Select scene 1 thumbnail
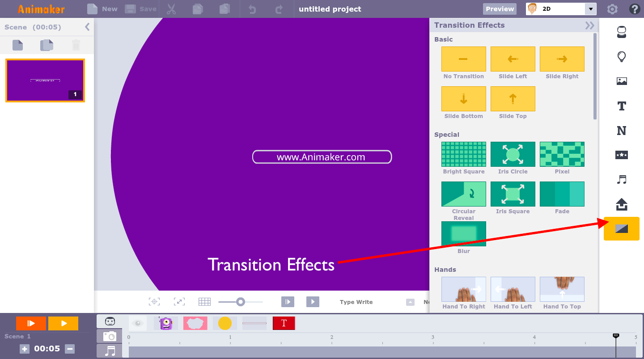Image resolution: width=644 pixels, height=359 pixels. point(45,80)
